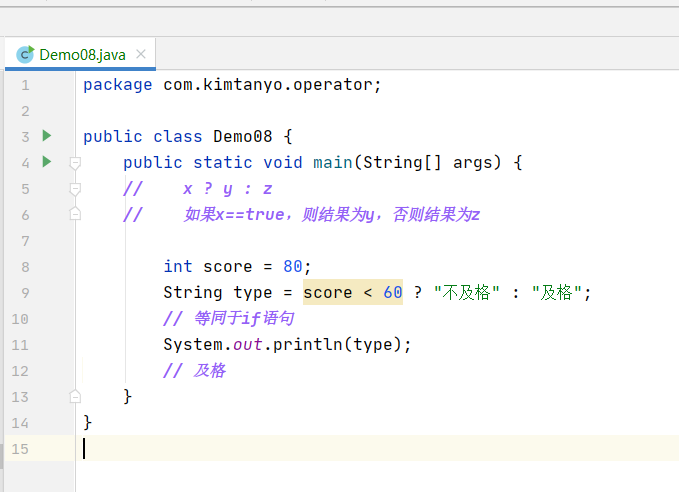Collapse main method fold marker on line 4
This screenshot has width=679, height=492.
coord(75,163)
